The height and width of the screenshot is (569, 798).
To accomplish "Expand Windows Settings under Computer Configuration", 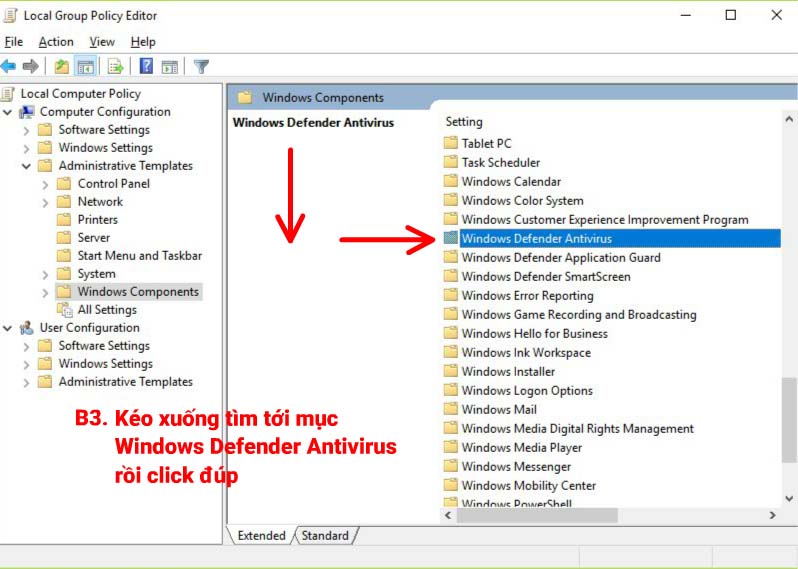I will pos(26,148).
